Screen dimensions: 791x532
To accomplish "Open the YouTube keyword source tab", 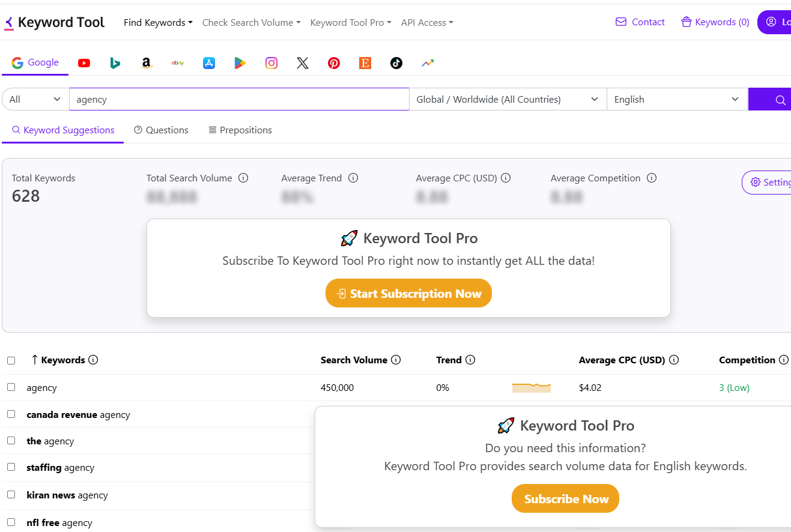I will tap(84, 63).
